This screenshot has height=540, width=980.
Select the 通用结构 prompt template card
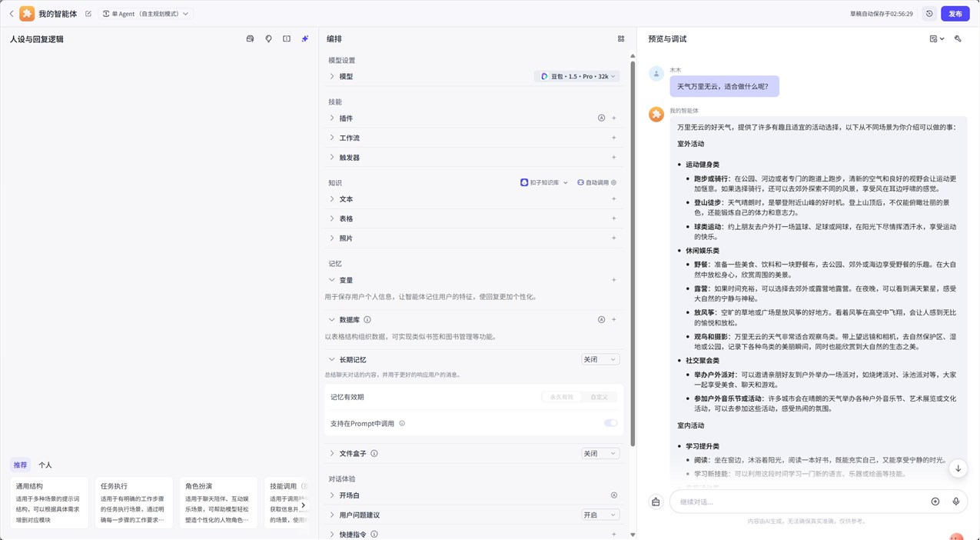coord(49,503)
